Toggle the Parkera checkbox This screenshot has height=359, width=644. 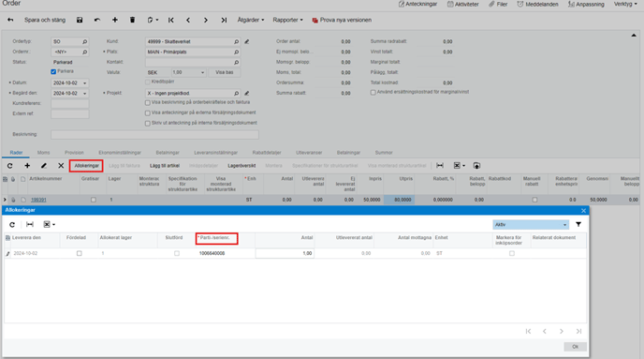(x=53, y=71)
